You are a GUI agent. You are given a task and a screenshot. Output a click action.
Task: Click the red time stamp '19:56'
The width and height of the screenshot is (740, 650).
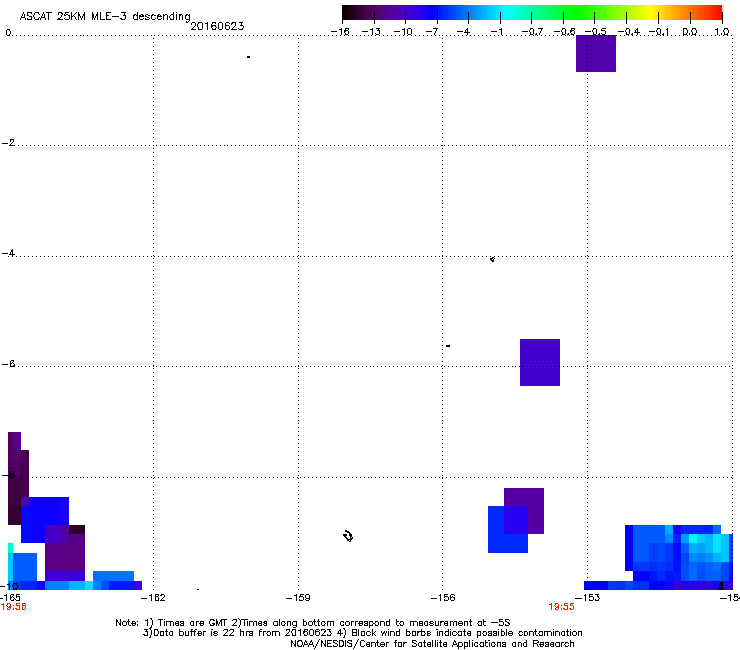pyautogui.click(x=13, y=607)
